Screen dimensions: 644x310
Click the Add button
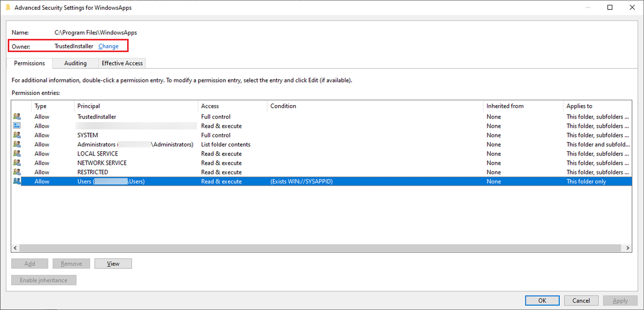point(30,263)
